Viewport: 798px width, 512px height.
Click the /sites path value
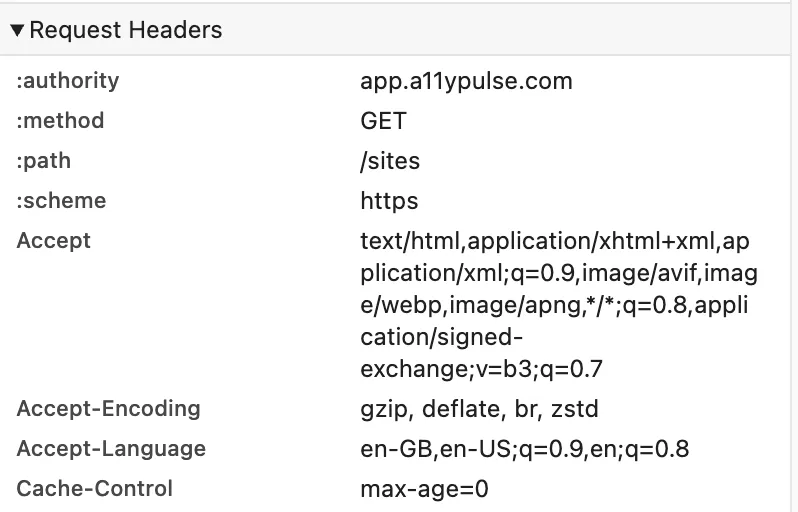point(390,161)
